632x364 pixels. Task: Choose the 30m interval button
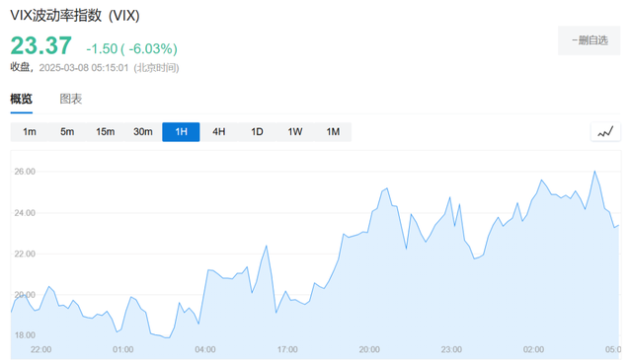[143, 131]
